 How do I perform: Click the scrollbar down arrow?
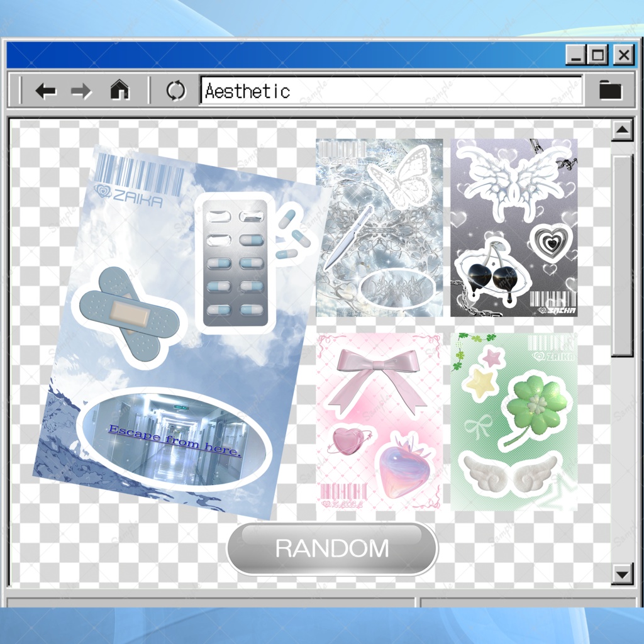[622, 574]
